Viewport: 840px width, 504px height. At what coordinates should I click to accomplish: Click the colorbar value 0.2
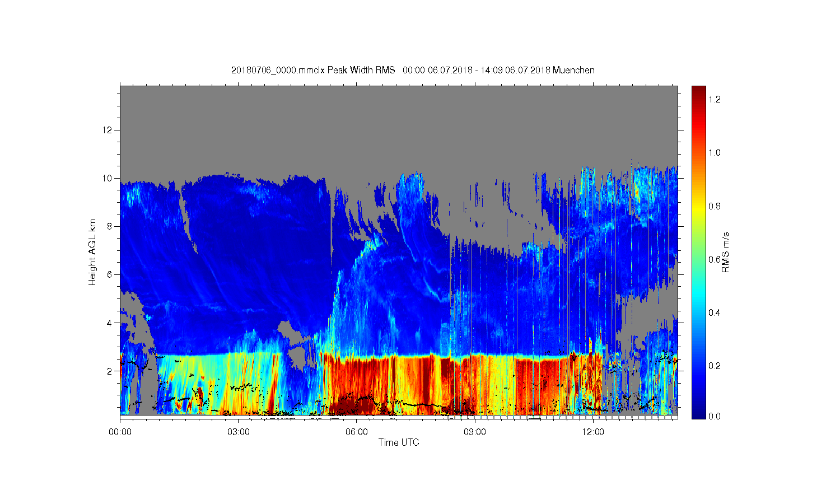pos(714,366)
